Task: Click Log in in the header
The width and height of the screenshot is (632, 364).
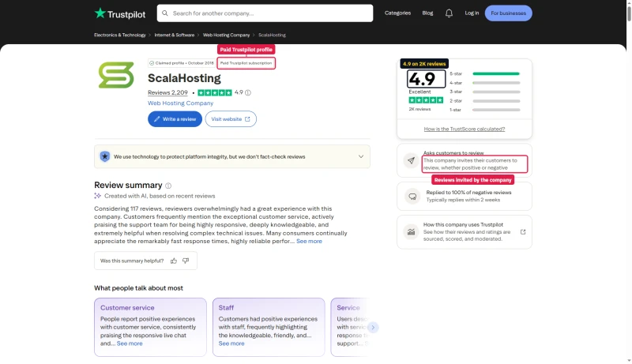Action: pyautogui.click(x=472, y=13)
